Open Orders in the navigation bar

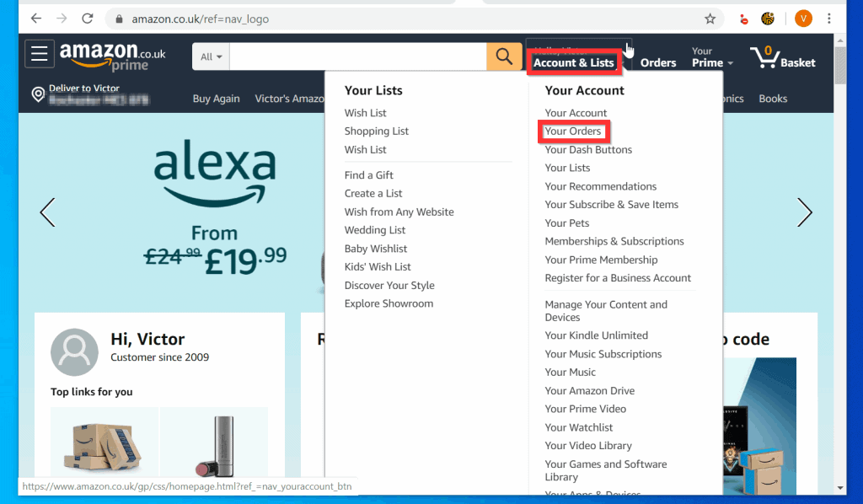point(657,62)
